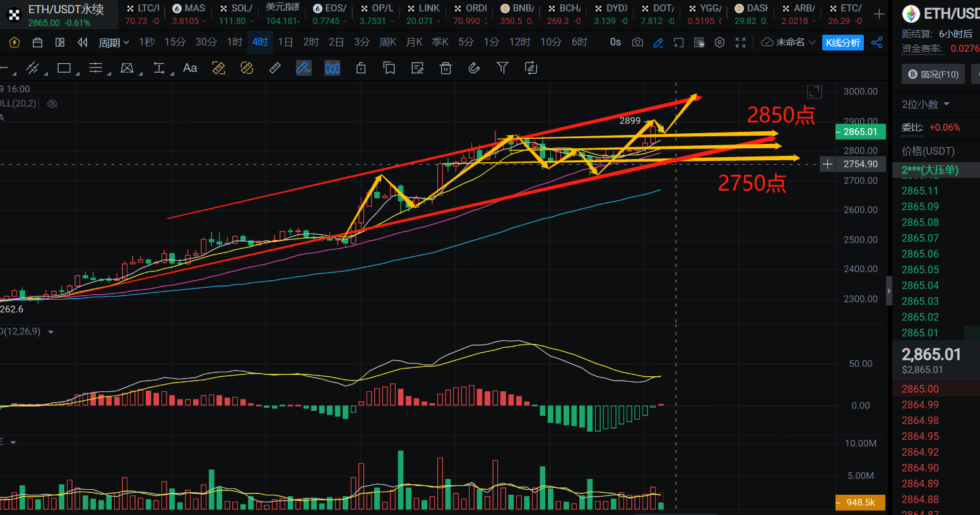
Task: Enter fullscreen mode using expand icon
Action: point(741,42)
